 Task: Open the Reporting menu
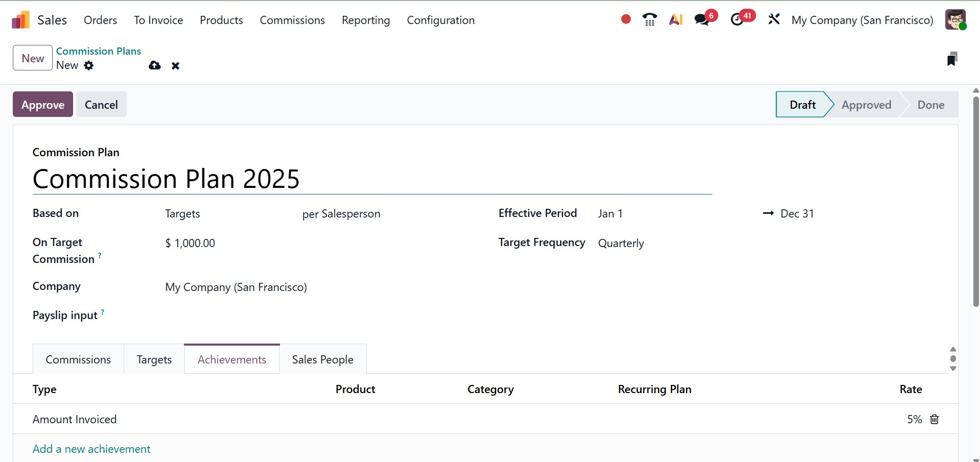point(365,20)
